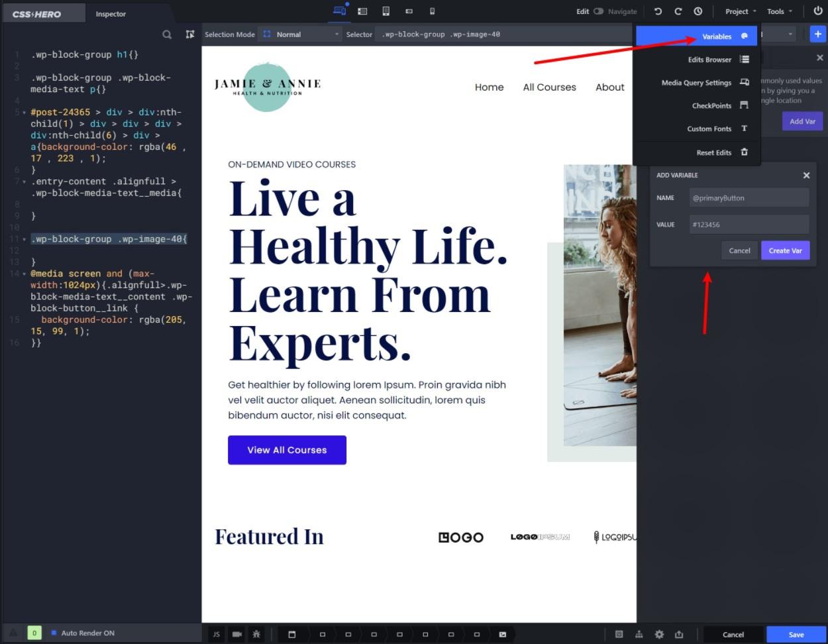Image resolution: width=828 pixels, height=644 pixels.
Task: Click the search icon in code editor
Action: pos(167,34)
